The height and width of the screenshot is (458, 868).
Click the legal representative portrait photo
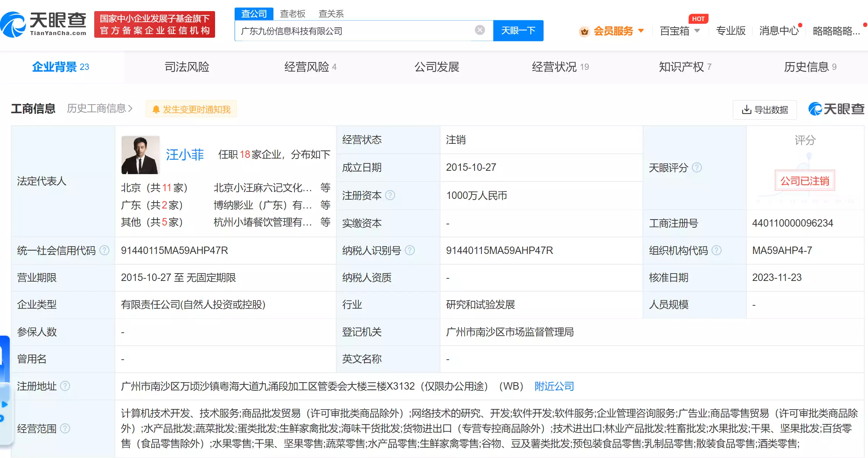[x=140, y=155]
